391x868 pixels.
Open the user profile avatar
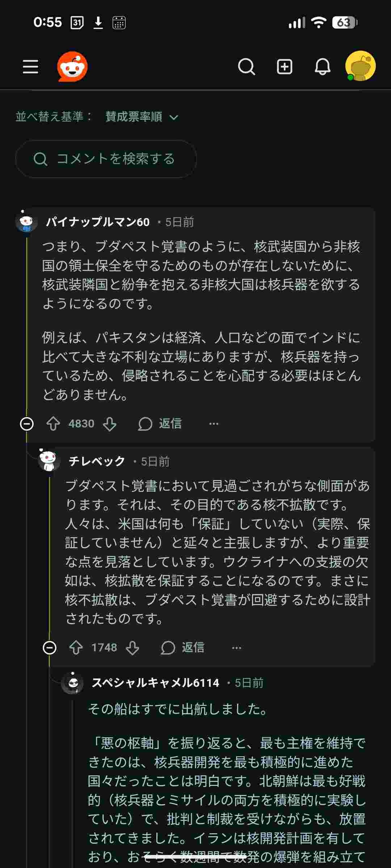[x=360, y=66]
